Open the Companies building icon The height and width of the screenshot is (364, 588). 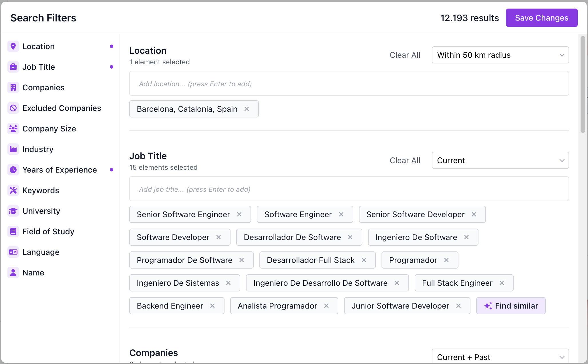(x=13, y=87)
